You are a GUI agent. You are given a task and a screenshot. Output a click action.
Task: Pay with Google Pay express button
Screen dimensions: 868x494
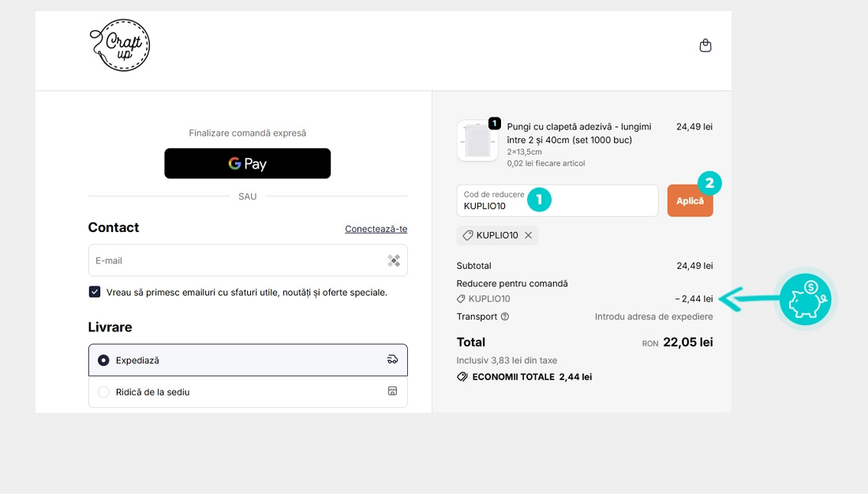248,163
